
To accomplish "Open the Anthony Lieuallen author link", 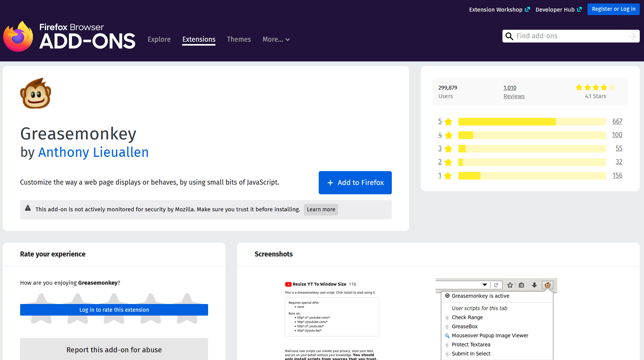I will 93,153.
